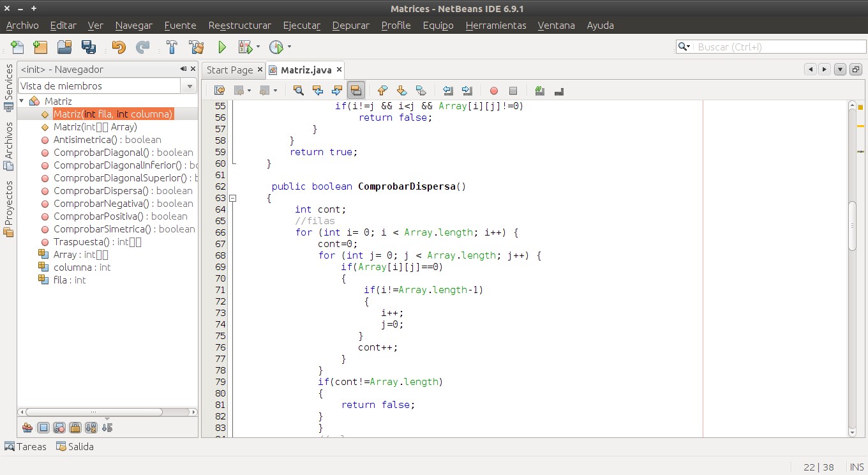Toggle alphabetical sorting in the Navigator
Image resolution: width=868 pixels, height=475 pixels.
tap(91, 427)
